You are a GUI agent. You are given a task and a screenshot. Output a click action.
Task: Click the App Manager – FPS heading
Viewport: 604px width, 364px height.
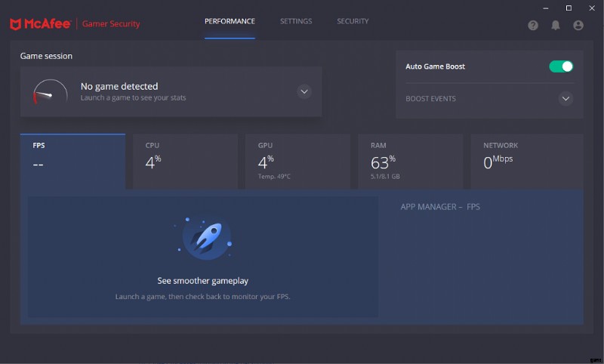tap(440, 206)
